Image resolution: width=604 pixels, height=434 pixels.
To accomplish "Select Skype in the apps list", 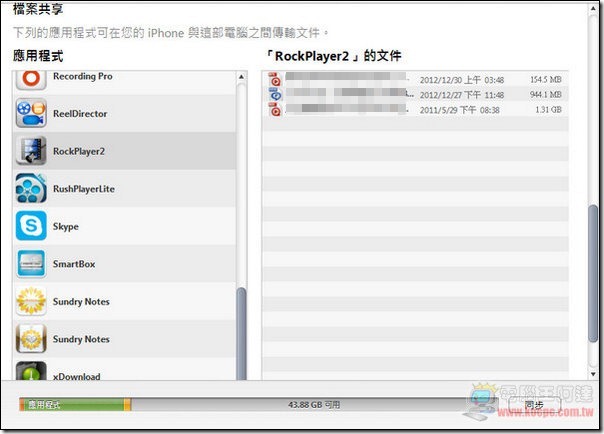I will [x=124, y=226].
